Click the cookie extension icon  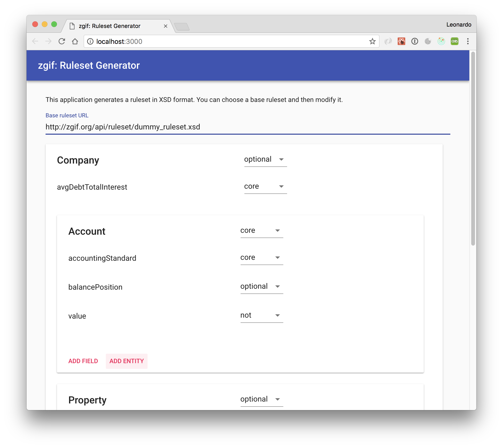428,41
